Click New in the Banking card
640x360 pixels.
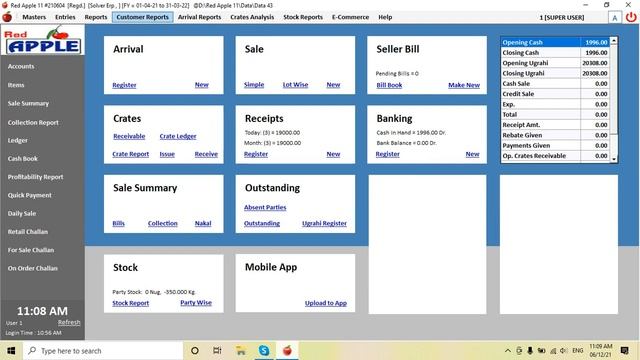[x=473, y=154]
